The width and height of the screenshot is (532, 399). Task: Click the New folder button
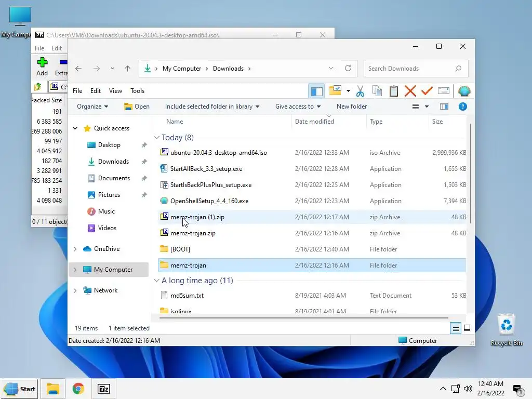coord(352,107)
